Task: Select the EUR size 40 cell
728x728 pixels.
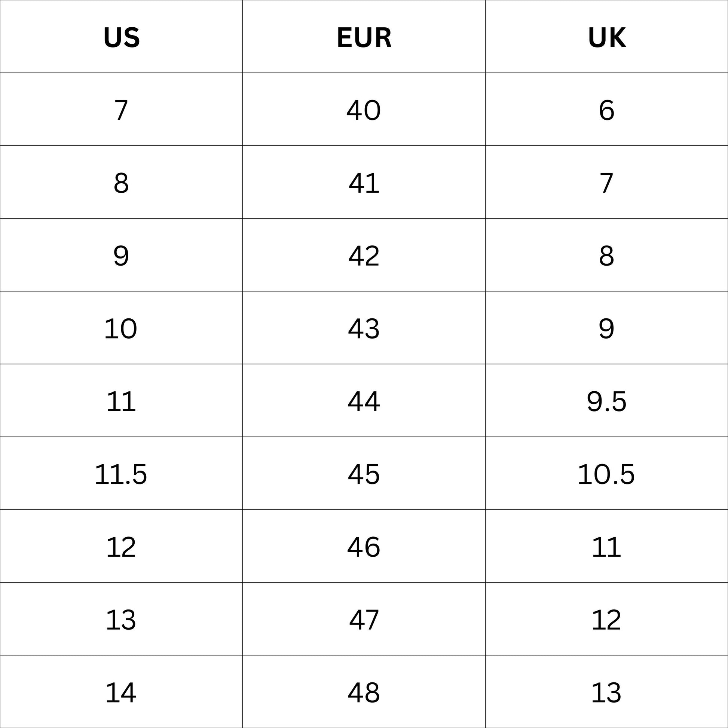Action: tap(364, 110)
